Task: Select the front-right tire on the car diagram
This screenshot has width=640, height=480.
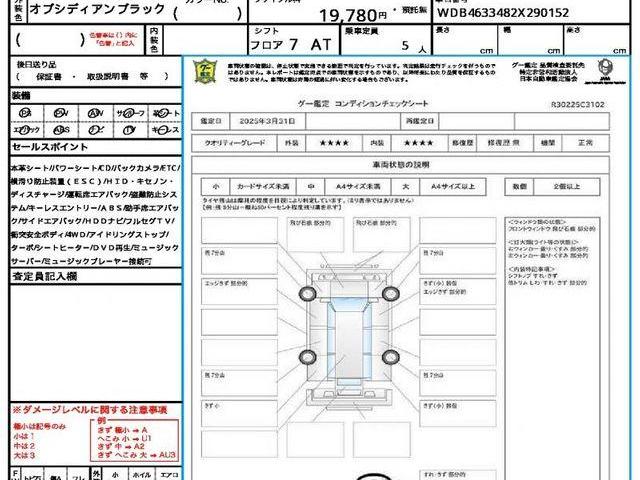Action: (x=391, y=293)
